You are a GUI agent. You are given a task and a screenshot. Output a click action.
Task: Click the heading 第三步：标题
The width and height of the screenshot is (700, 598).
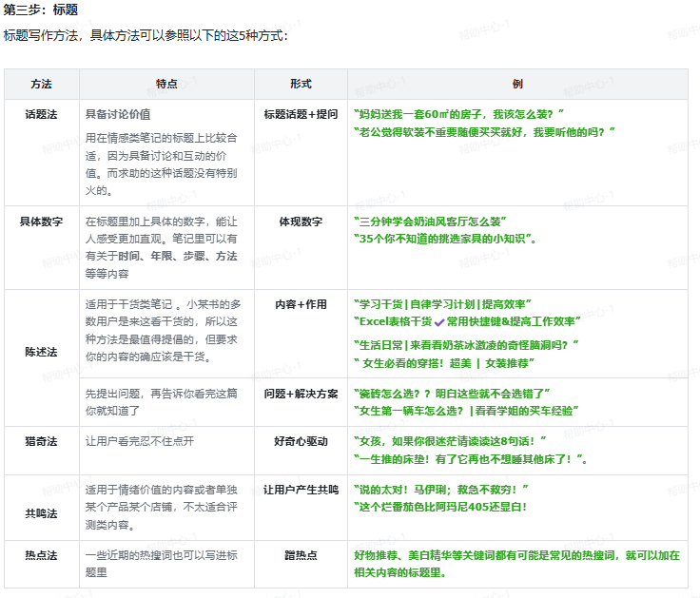pos(41,10)
